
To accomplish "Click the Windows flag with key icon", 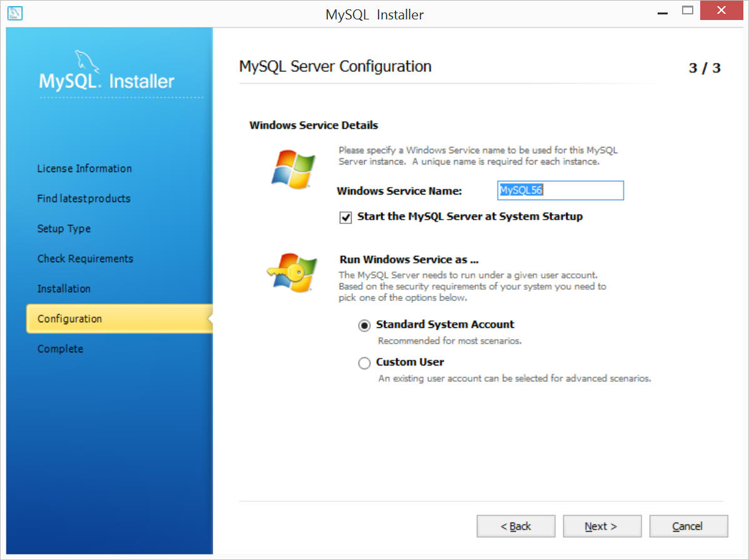I will [292, 273].
